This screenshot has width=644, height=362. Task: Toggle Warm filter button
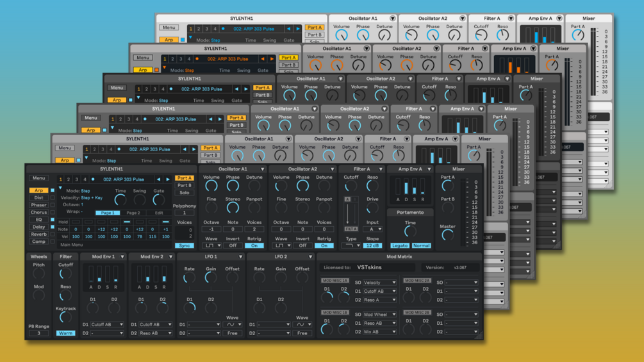66,333
